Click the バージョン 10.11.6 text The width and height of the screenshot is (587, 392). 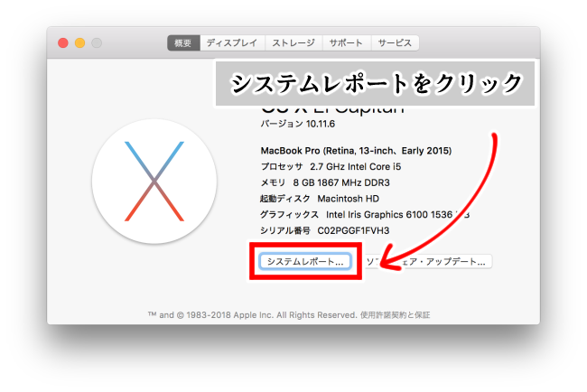coord(298,124)
